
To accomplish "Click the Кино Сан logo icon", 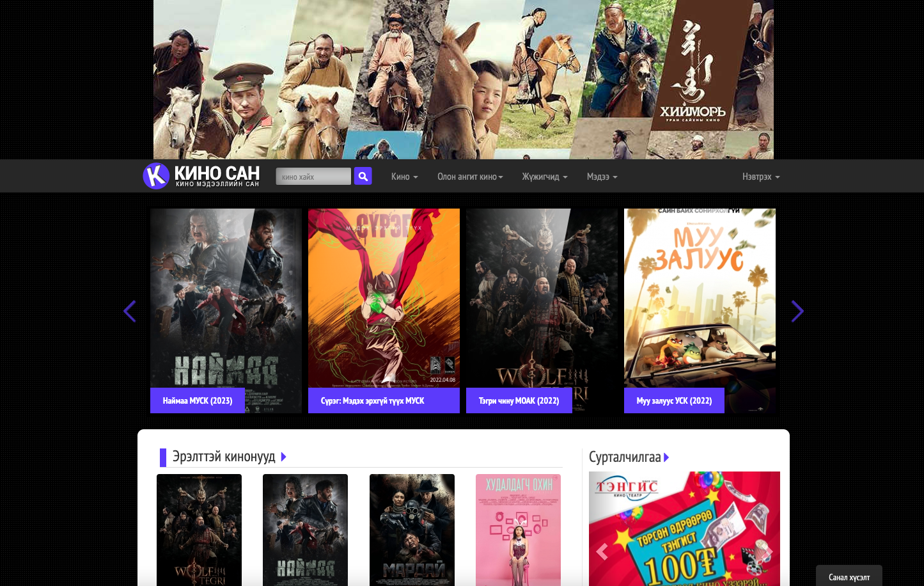I will [x=156, y=176].
